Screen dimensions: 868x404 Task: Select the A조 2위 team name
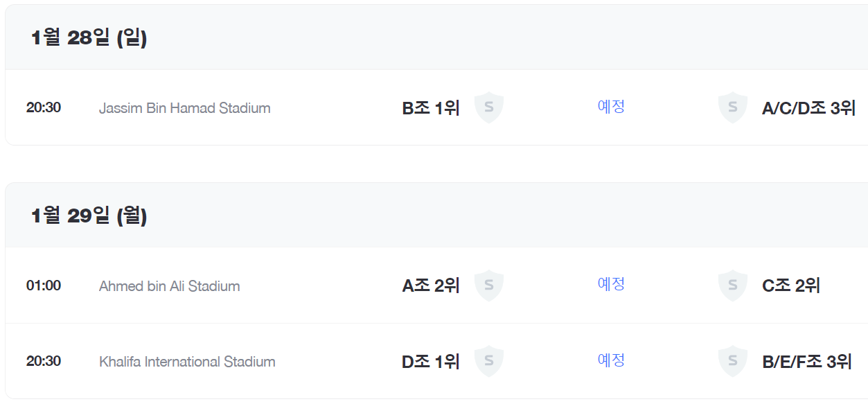431,286
